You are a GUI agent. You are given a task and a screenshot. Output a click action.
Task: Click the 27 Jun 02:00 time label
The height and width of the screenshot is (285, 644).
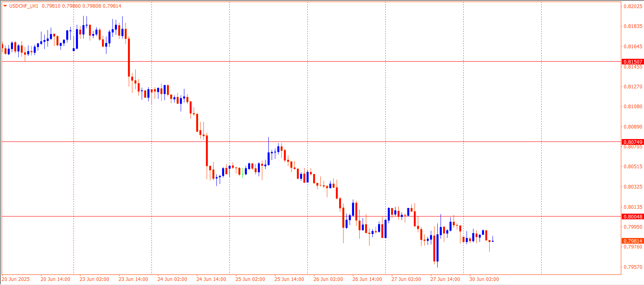tap(406, 279)
